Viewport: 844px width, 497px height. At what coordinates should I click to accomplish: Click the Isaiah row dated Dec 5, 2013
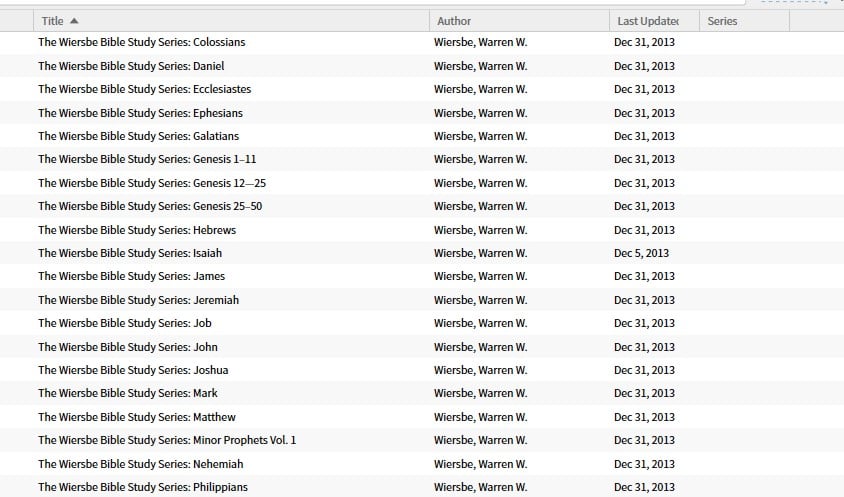422,253
